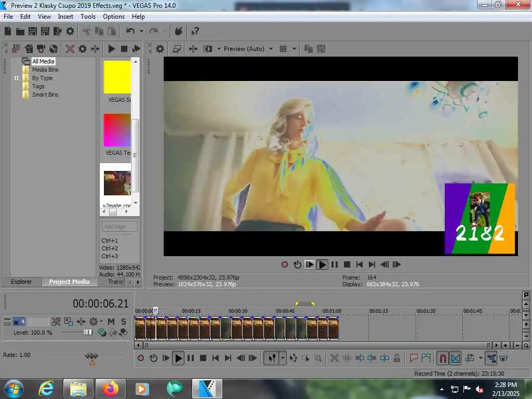The width and height of the screenshot is (532, 399).
Task: Stop Project Media preview playback
Action: (124, 49)
